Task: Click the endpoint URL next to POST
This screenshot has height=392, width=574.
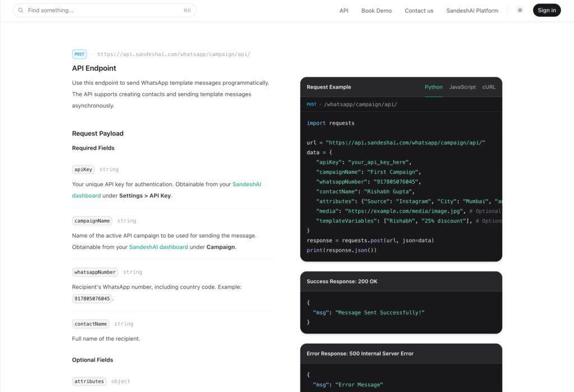Action: tap(174, 54)
